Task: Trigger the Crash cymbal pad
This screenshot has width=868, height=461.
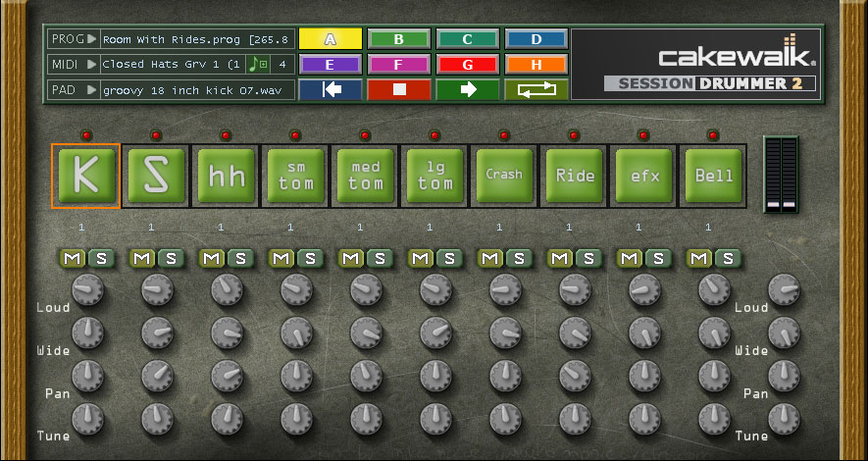Action: pyautogui.click(x=504, y=176)
